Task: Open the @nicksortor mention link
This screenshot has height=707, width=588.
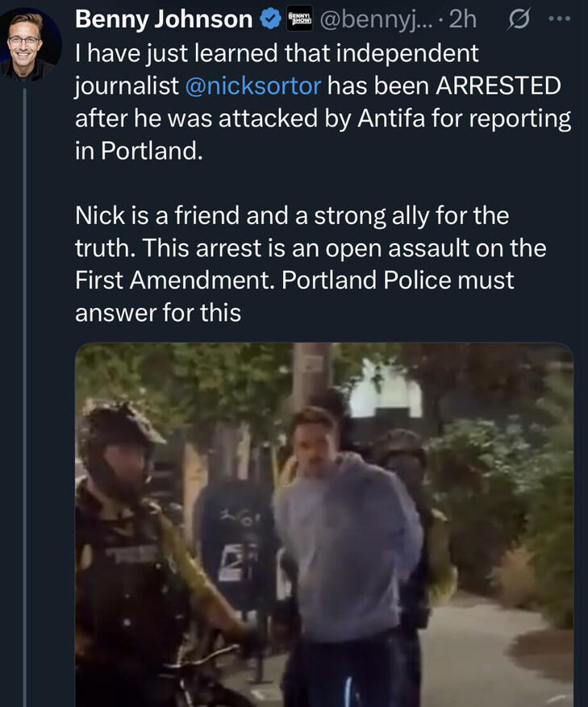Action: tap(256, 85)
